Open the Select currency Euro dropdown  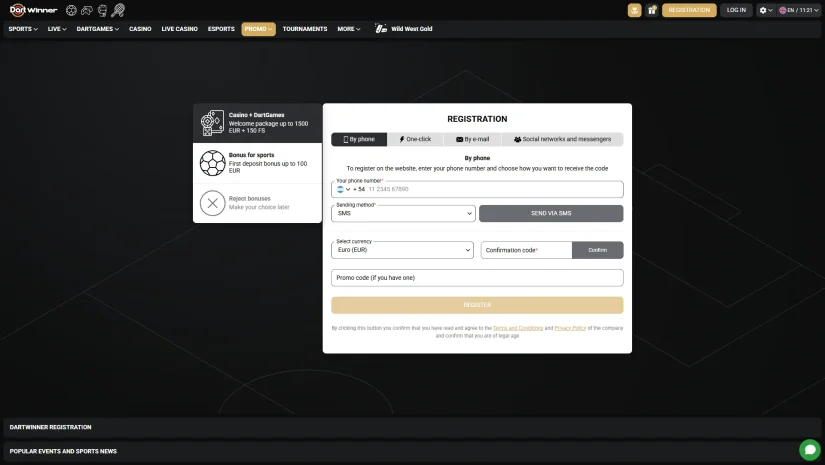403,250
